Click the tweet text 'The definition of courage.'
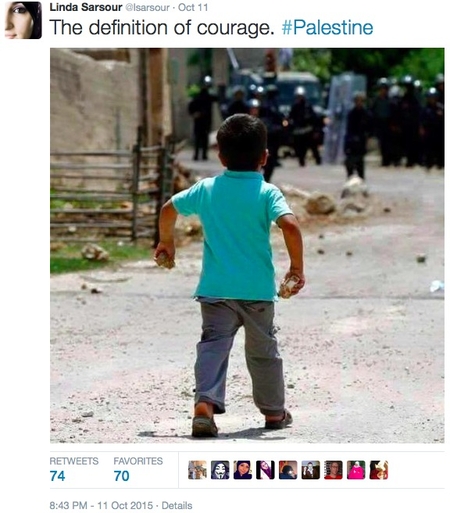The height and width of the screenshot is (513, 450). tap(162, 27)
